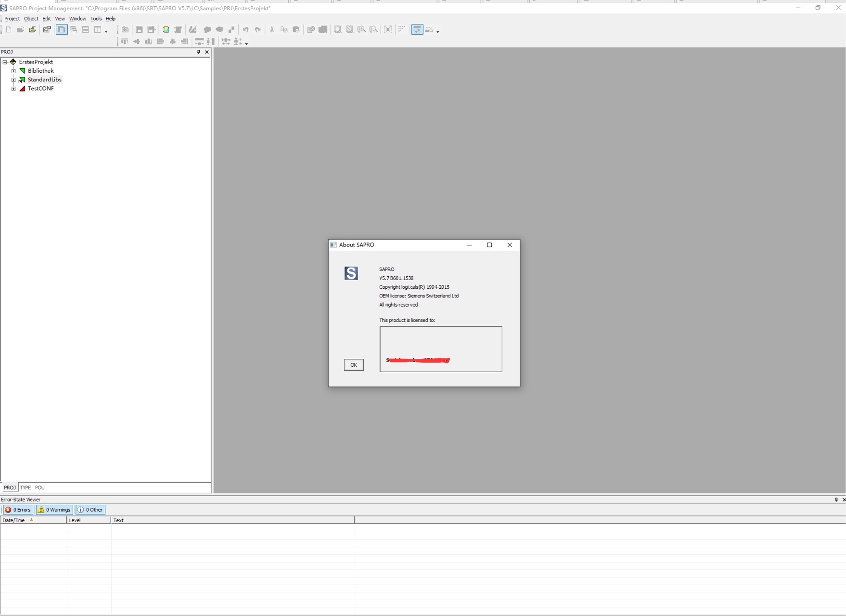
Task: Toggle the dotted grid display icon
Action: coord(402,30)
